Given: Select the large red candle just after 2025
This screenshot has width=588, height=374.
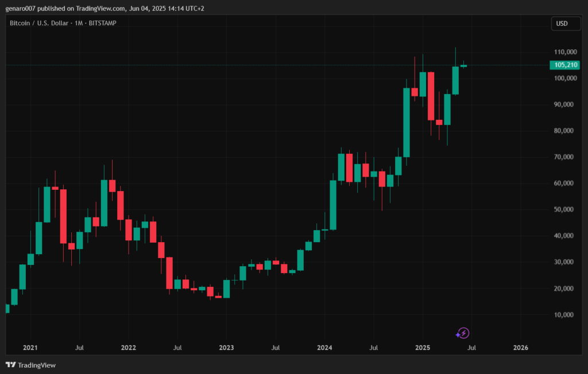Looking at the screenshot, I should tap(431, 96).
